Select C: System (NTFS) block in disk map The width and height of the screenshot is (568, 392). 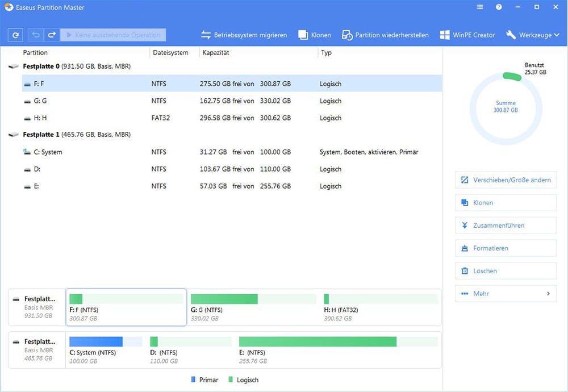(106, 351)
